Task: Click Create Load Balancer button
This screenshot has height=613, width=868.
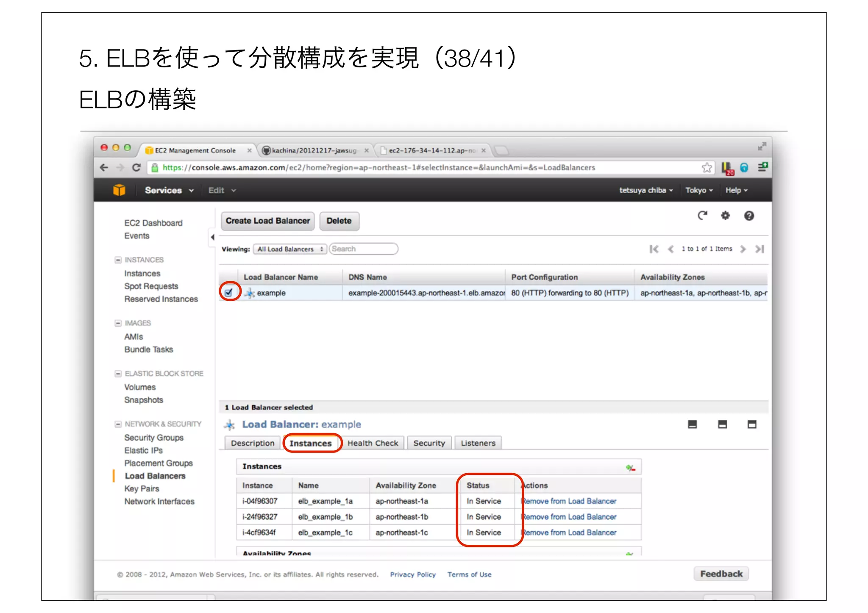Action: [x=268, y=221]
